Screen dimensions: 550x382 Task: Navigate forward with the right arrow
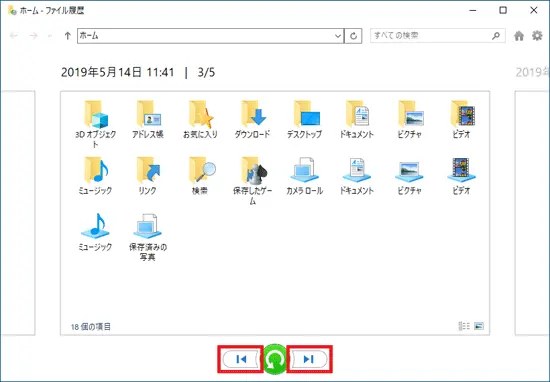[33, 35]
